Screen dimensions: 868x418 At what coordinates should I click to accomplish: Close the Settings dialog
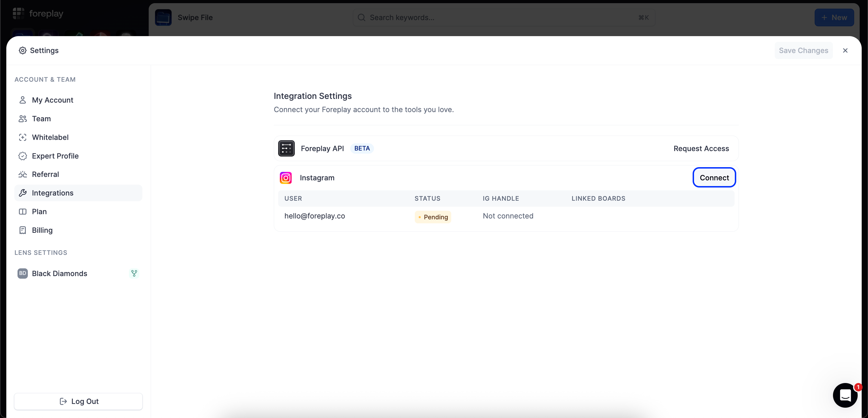click(x=845, y=50)
